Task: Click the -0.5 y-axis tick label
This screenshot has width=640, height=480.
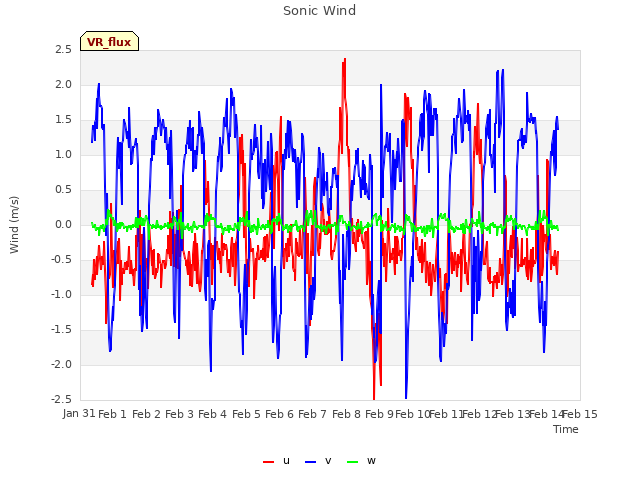Action: (61, 260)
